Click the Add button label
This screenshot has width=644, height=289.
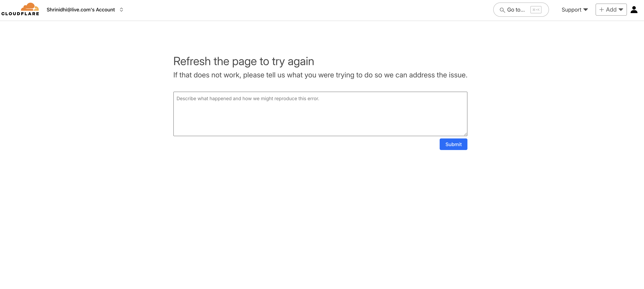click(611, 10)
